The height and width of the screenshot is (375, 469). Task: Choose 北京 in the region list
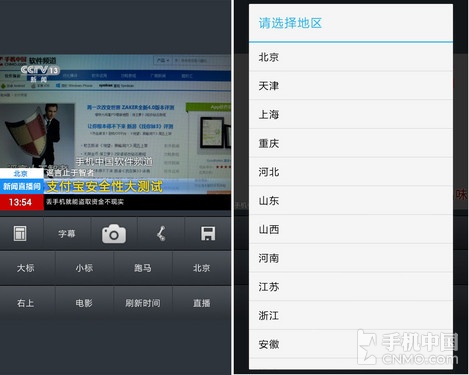tap(351, 57)
